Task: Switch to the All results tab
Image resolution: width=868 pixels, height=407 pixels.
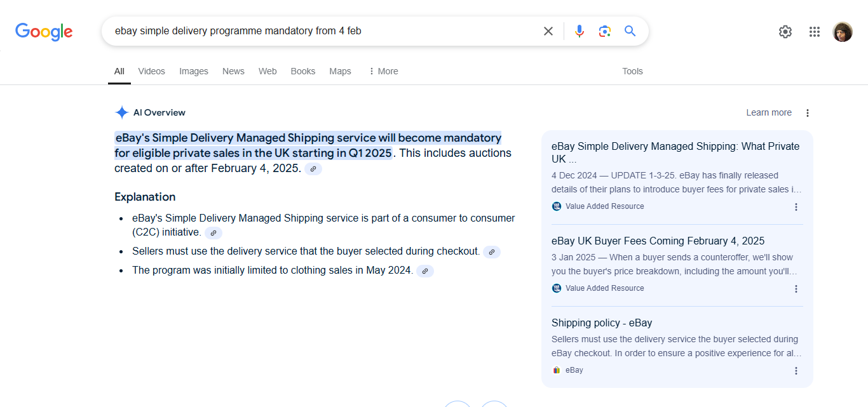Action: click(119, 71)
